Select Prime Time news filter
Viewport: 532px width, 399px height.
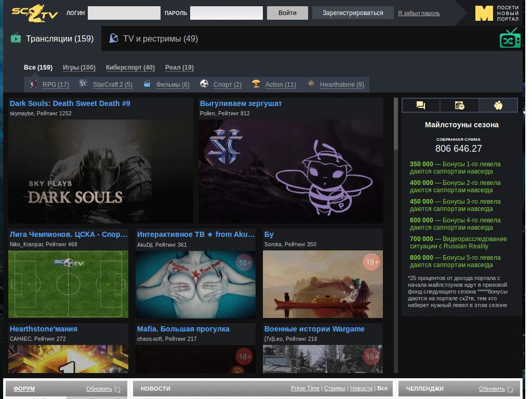pyautogui.click(x=305, y=388)
